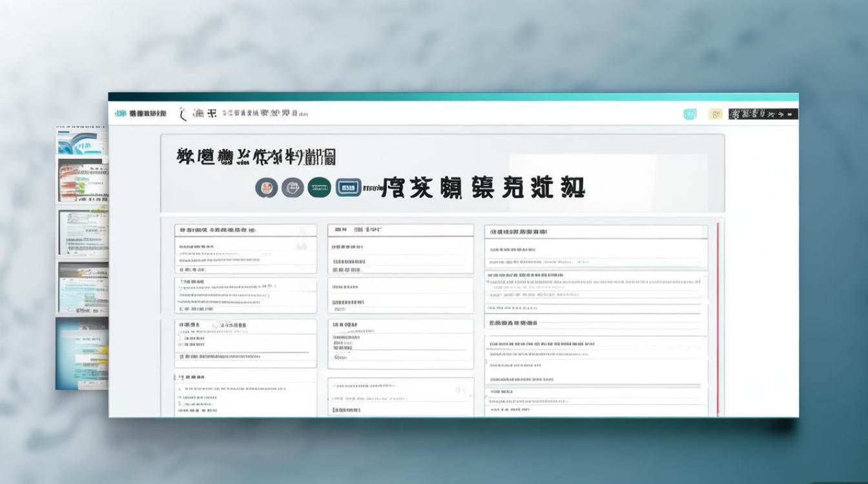Screen dimensions: 868x484
Task: Click the crescent-shaped icon in the header bar
Action: click(x=183, y=114)
